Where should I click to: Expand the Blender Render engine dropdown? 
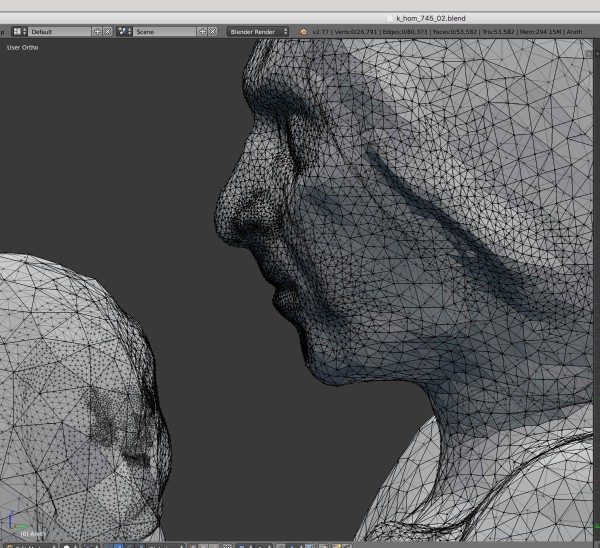[258, 32]
